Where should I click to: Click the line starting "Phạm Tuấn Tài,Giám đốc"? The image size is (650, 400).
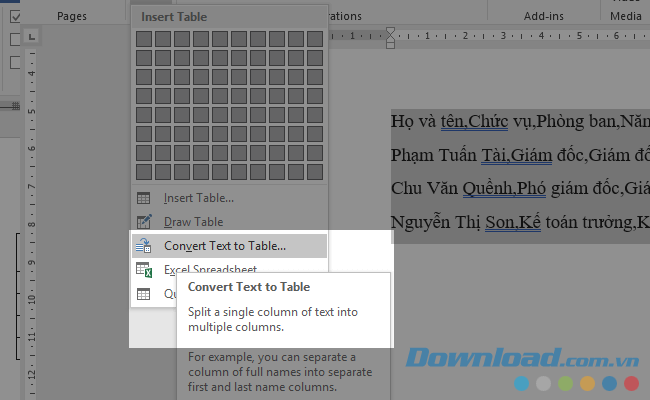520,155
